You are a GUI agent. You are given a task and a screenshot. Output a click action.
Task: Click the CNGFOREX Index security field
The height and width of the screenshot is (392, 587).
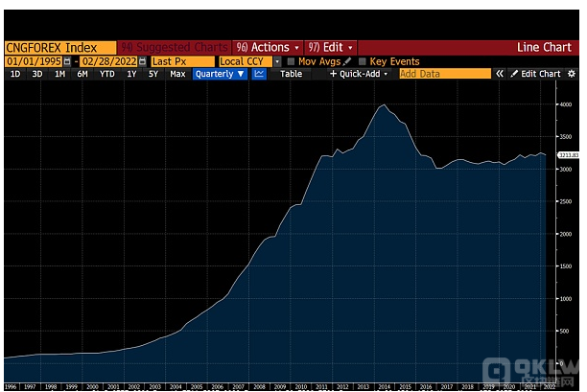pos(58,47)
